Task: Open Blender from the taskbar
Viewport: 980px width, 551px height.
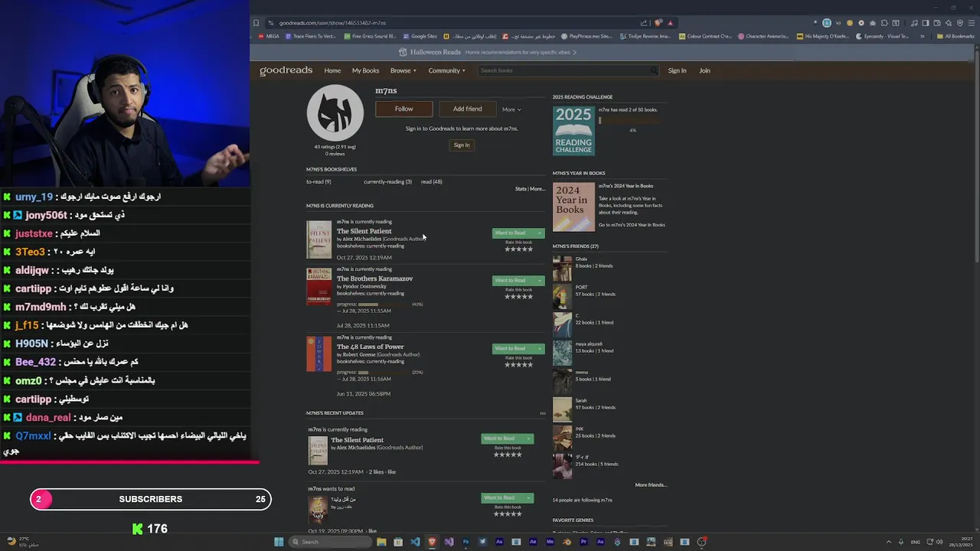Action: [567, 542]
